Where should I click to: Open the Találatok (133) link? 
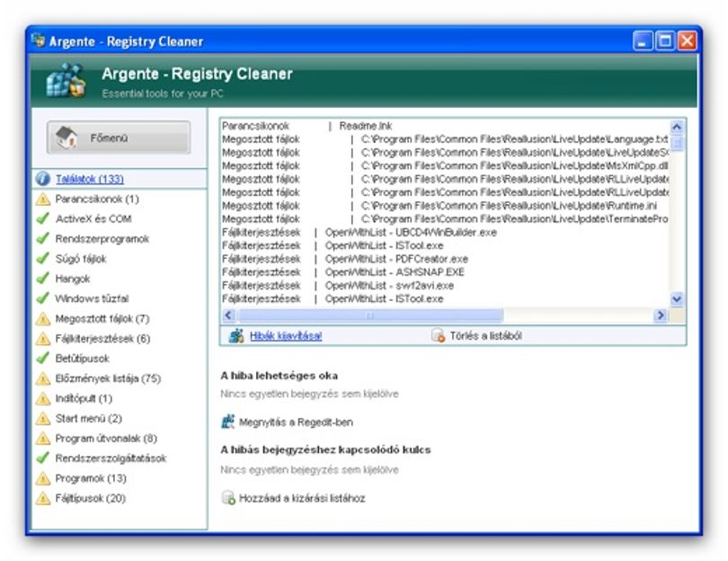tap(90, 179)
